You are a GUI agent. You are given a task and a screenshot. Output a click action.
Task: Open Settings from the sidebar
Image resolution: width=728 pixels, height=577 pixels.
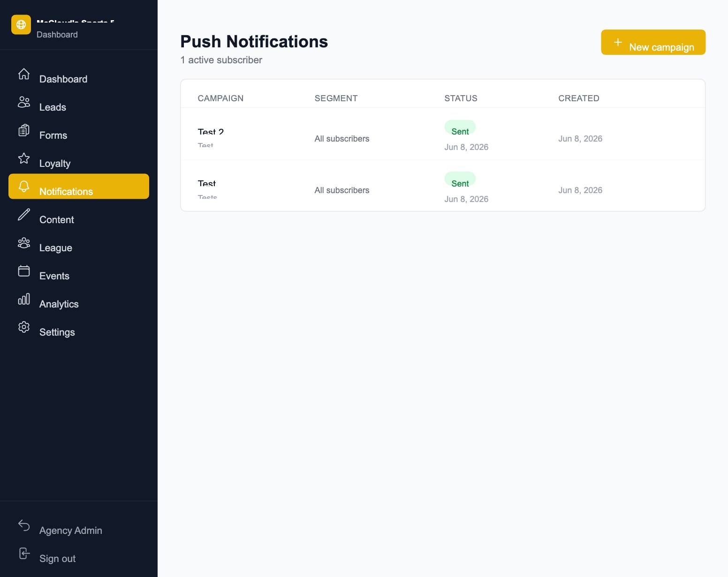coord(79,327)
